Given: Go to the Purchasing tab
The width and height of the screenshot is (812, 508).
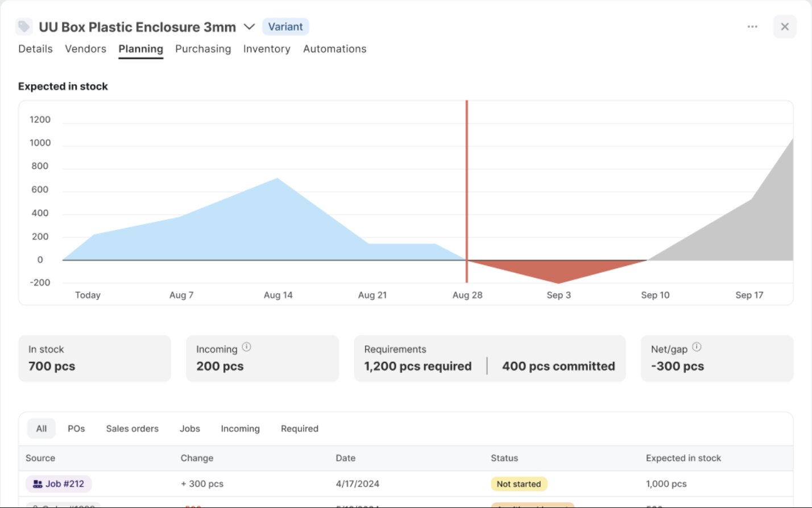Looking at the screenshot, I should pyautogui.click(x=203, y=49).
